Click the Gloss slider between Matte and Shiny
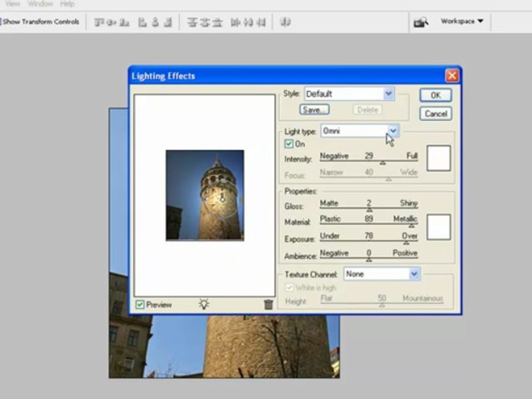 [369, 208]
